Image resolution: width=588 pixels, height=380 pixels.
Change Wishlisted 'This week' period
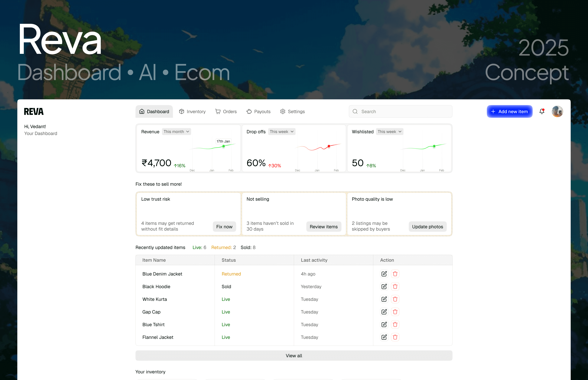click(389, 132)
